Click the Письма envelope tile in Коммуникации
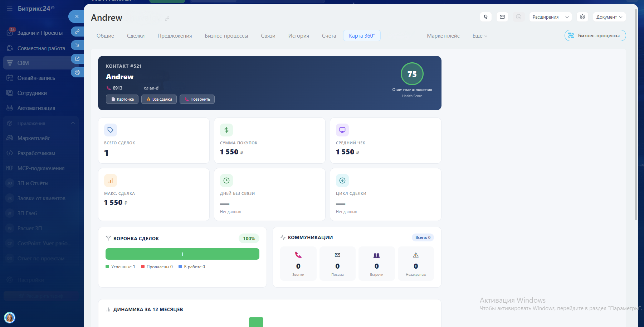The width and height of the screenshot is (644, 327). coord(337,264)
